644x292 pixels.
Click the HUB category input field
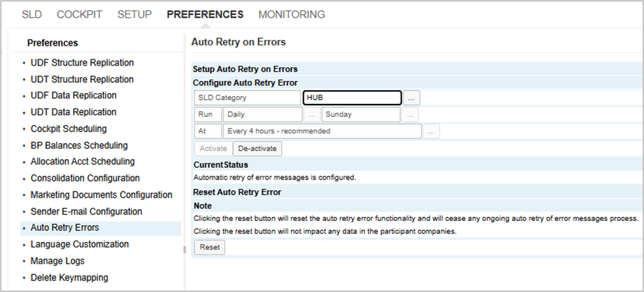tap(352, 98)
